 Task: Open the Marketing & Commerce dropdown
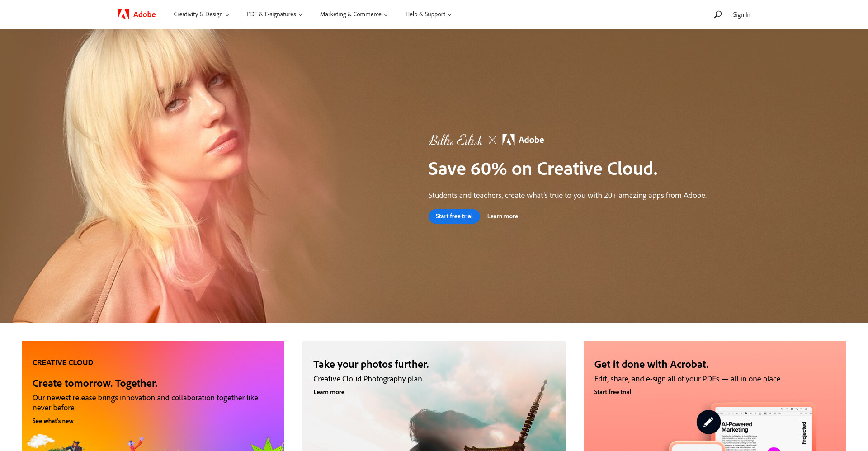(x=354, y=14)
